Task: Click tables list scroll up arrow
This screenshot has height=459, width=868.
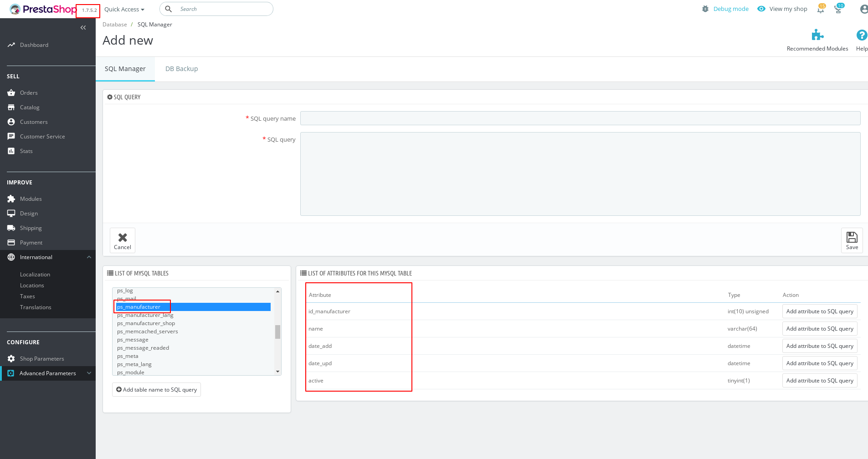Action: 277,291
